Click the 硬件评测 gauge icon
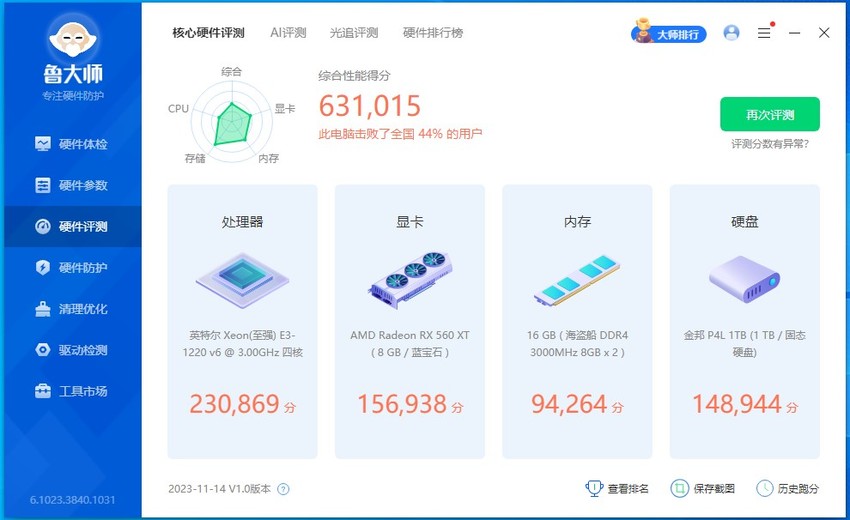The image size is (850, 520). (x=42, y=226)
